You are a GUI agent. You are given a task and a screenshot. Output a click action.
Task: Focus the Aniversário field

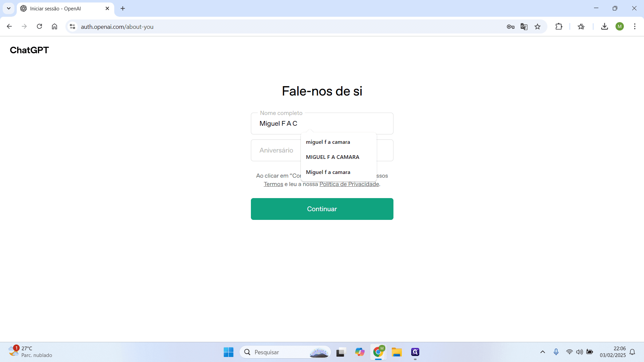pyautogui.click(x=276, y=150)
